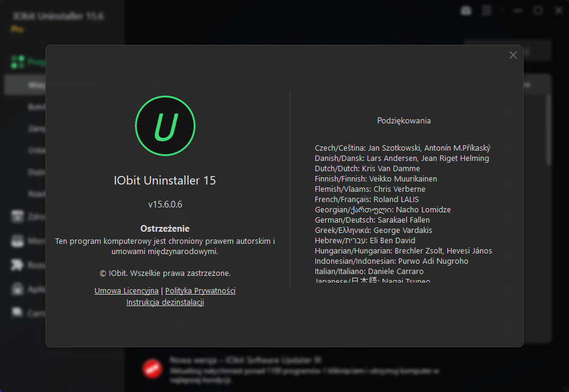The height and width of the screenshot is (392, 569).
Task: Select the Rozszerzenia puzzle icon in blurred sidebar
Action: (17, 265)
